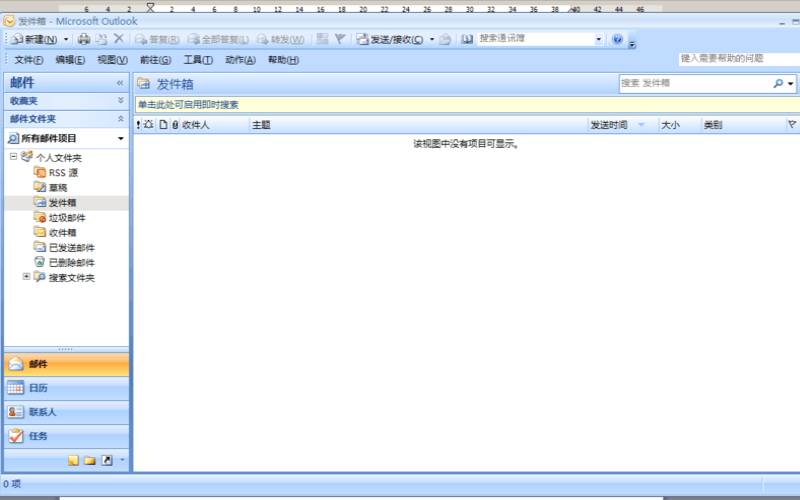Open the 文件(F) menu
This screenshot has width=800, height=500.
pyautogui.click(x=29, y=60)
